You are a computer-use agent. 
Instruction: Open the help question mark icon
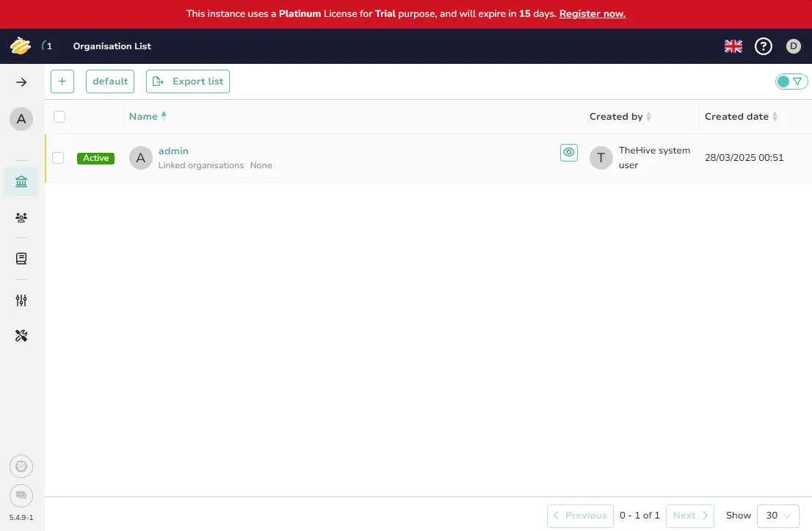[x=764, y=46]
